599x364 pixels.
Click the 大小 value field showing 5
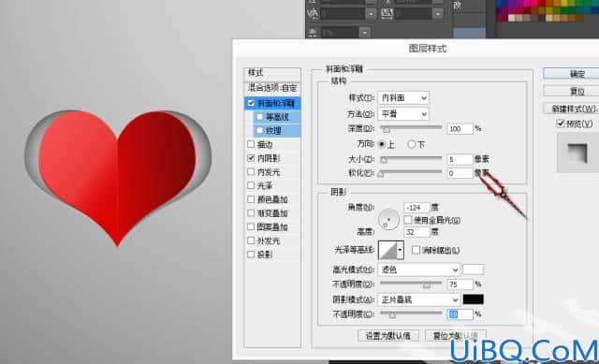pyautogui.click(x=460, y=159)
